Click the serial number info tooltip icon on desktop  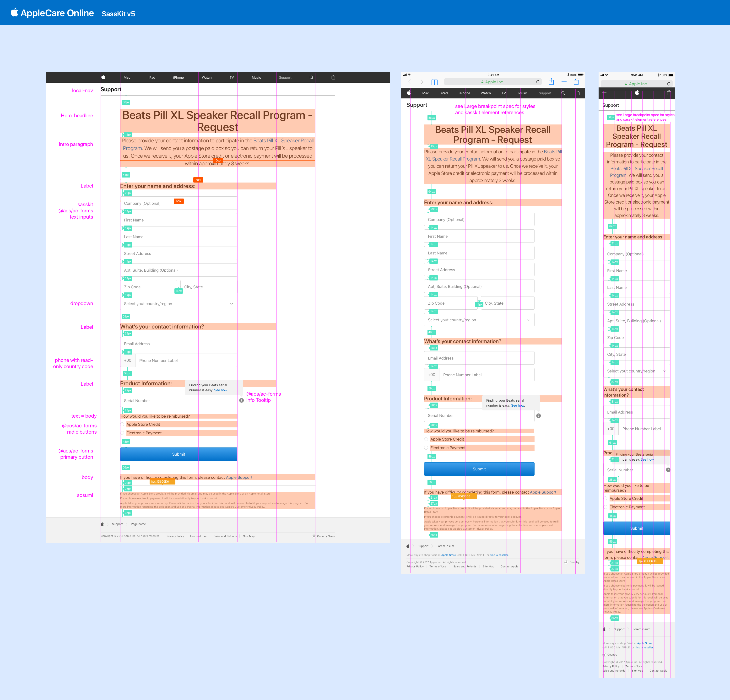(x=241, y=401)
